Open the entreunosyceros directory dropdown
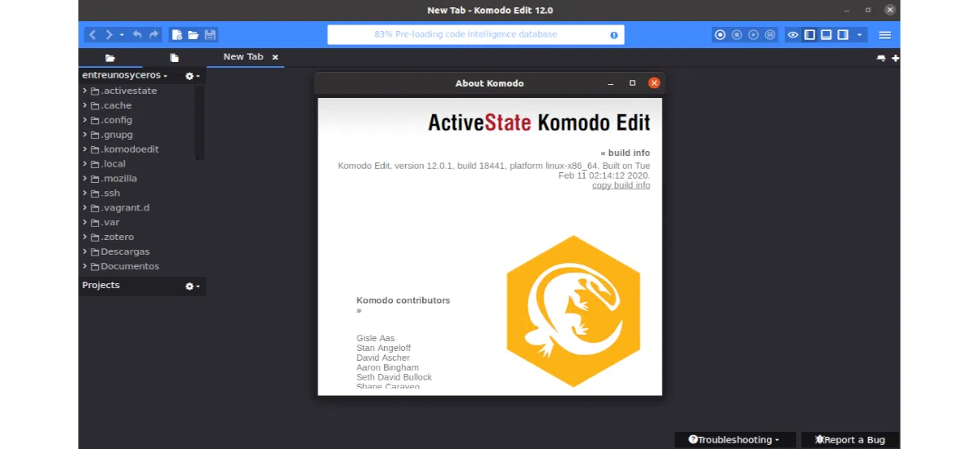Image resolution: width=980 pixels, height=449 pixels. pyautogui.click(x=125, y=75)
